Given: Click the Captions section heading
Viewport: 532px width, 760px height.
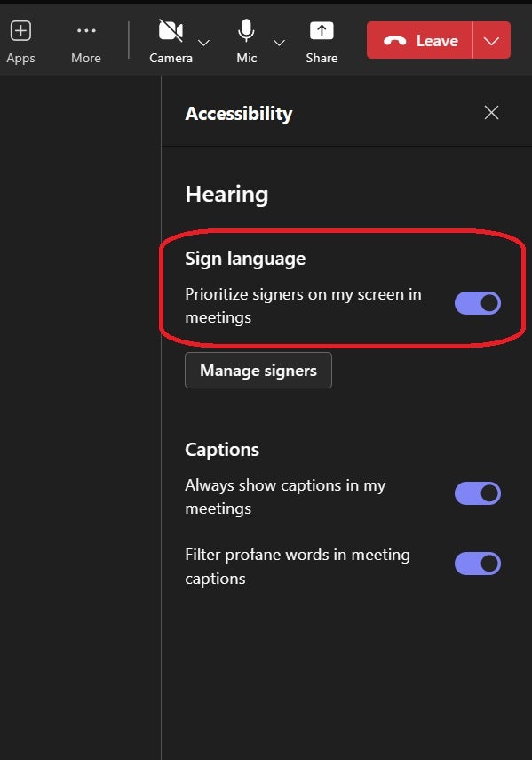Looking at the screenshot, I should click(x=222, y=449).
